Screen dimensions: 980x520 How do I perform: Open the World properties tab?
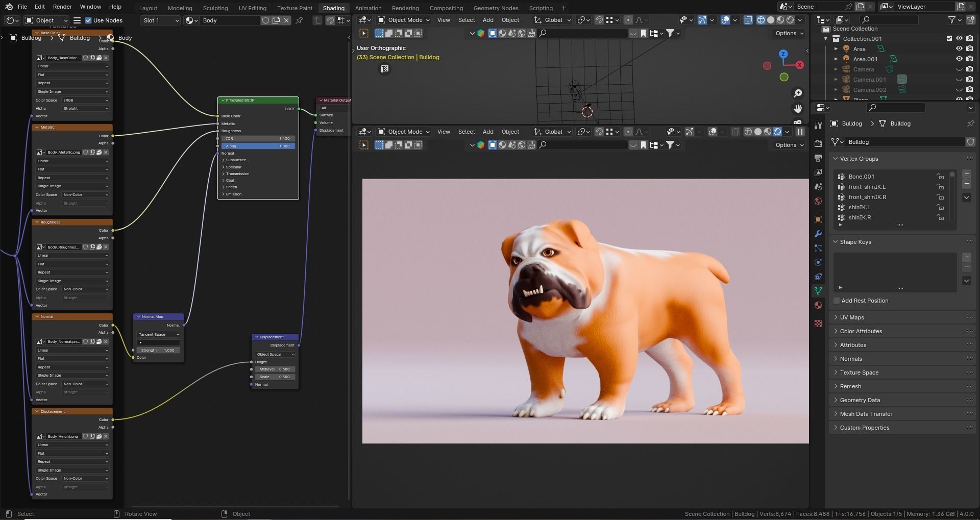coord(818,201)
